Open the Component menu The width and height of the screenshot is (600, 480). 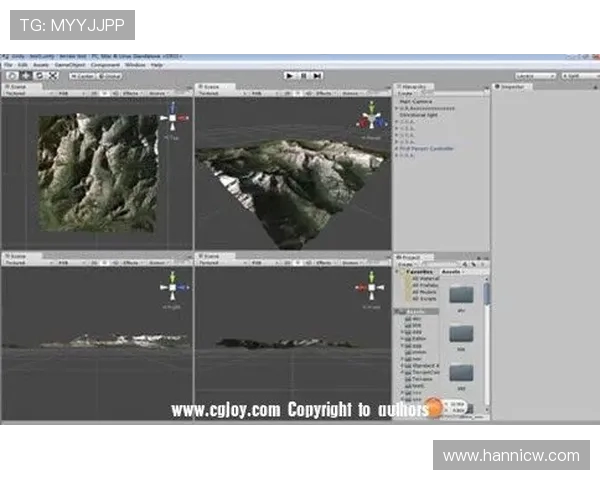tap(106, 65)
